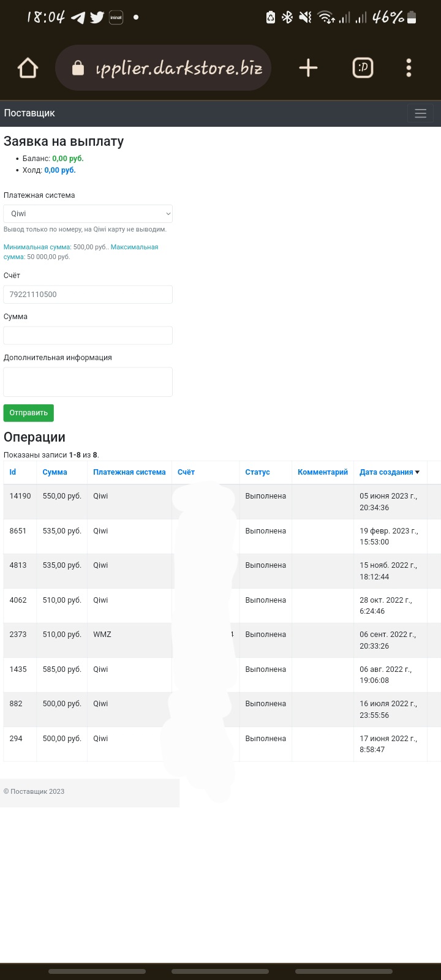Tap the Twitter notification icon in status bar
The height and width of the screenshot is (980, 441).
click(97, 17)
